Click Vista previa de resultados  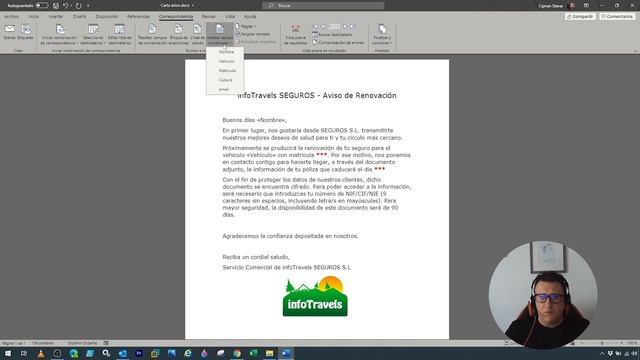point(296,34)
